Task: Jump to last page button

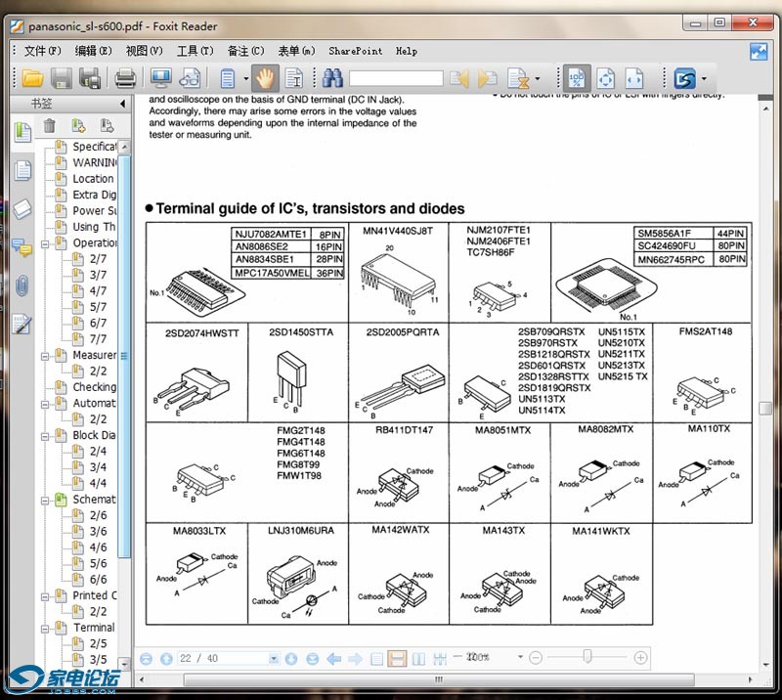Action: [313, 659]
